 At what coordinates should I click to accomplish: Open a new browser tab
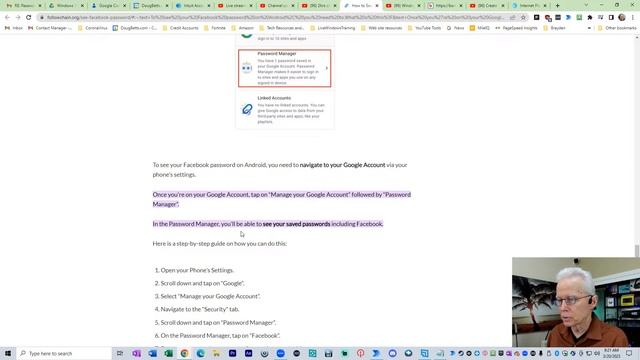(x=558, y=6)
